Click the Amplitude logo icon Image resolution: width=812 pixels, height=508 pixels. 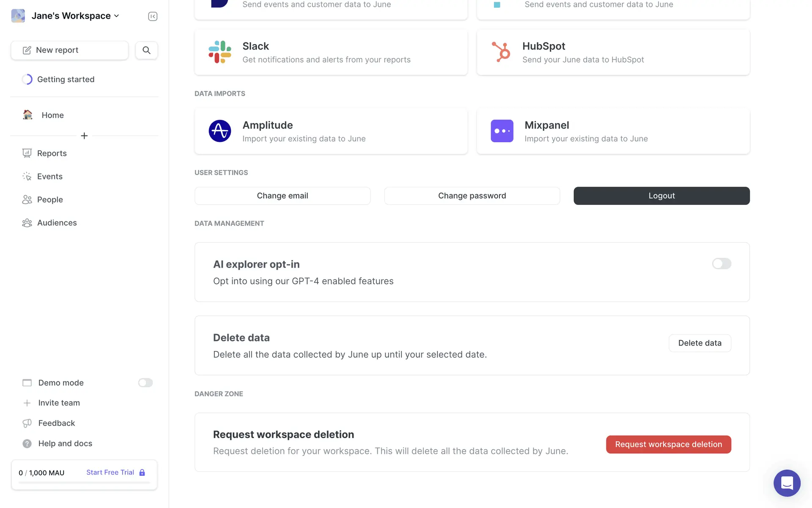click(219, 131)
